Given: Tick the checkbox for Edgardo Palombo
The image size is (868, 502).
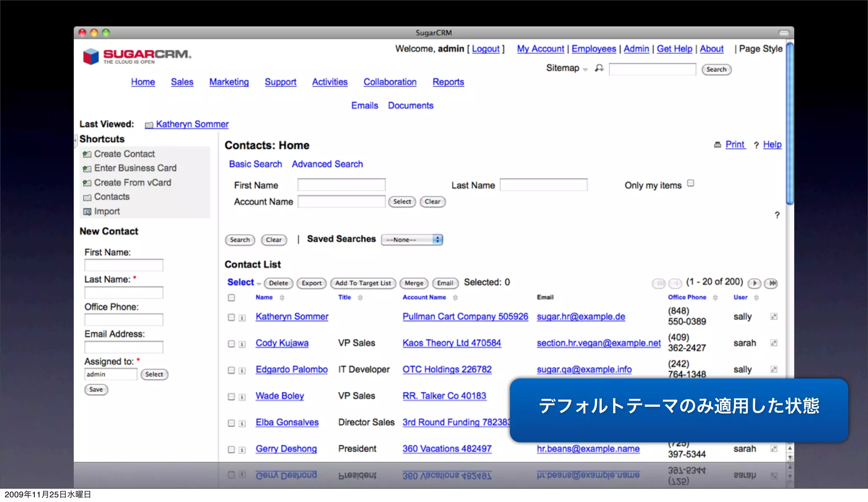Looking at the screenshot, I should tap(231, 370).
